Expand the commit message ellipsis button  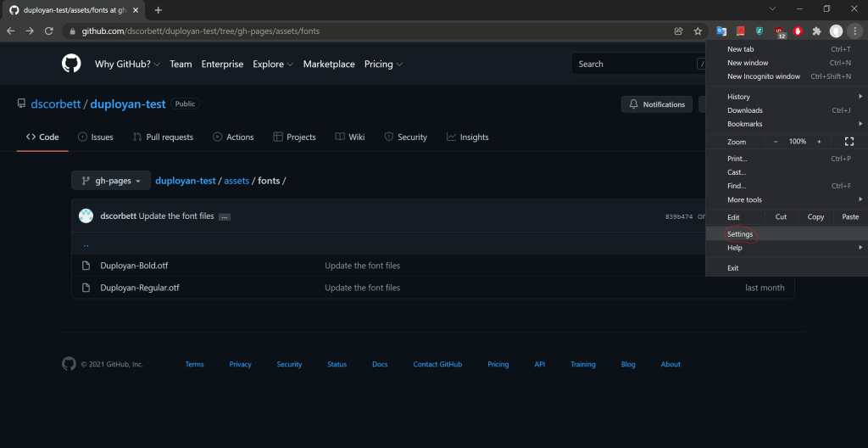pos(225,217)
